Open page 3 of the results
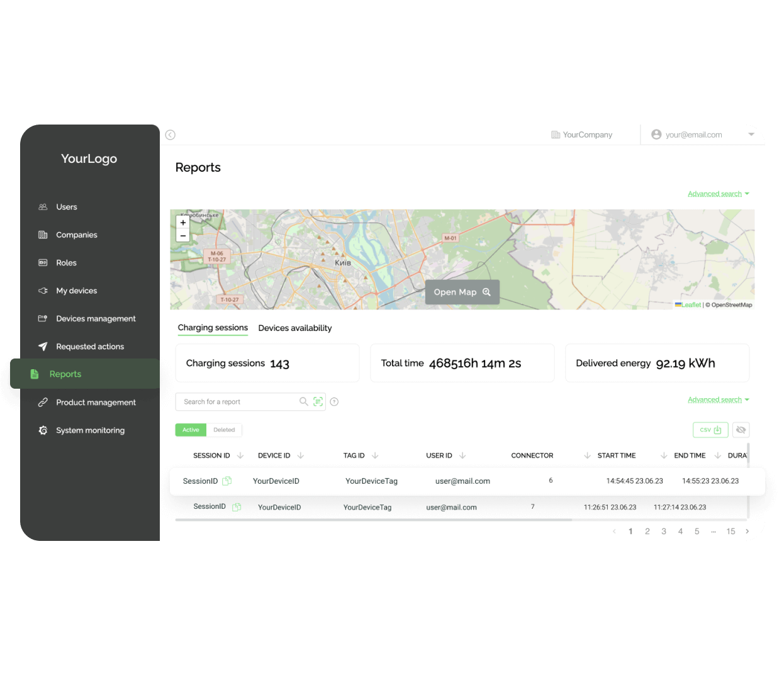The width and height of the screenshot is (784, 673). pyautogui.click(x=663, y=531)
